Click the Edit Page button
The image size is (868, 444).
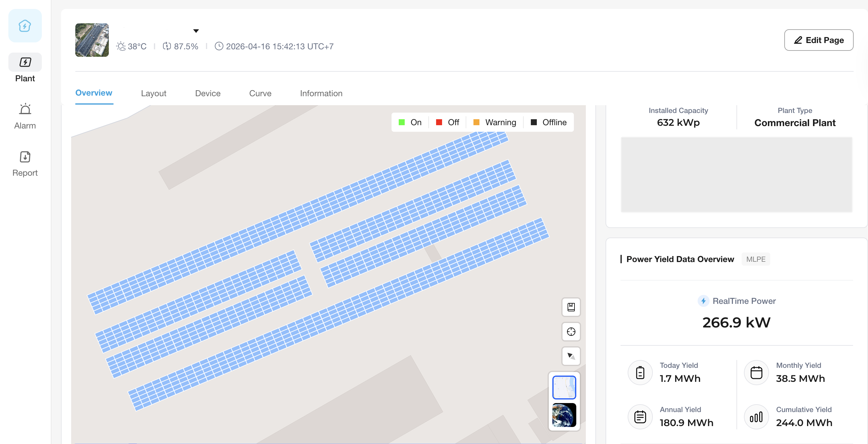[818, 40]
